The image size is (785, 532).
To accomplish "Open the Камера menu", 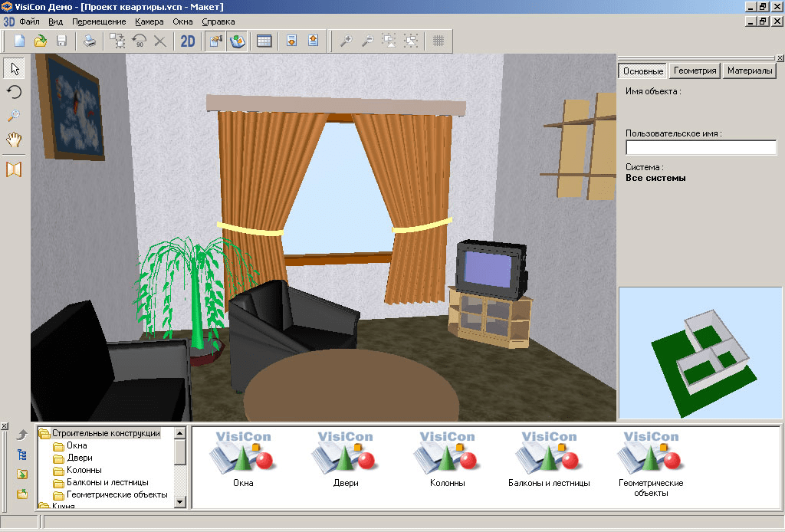I will pos(149,21).
